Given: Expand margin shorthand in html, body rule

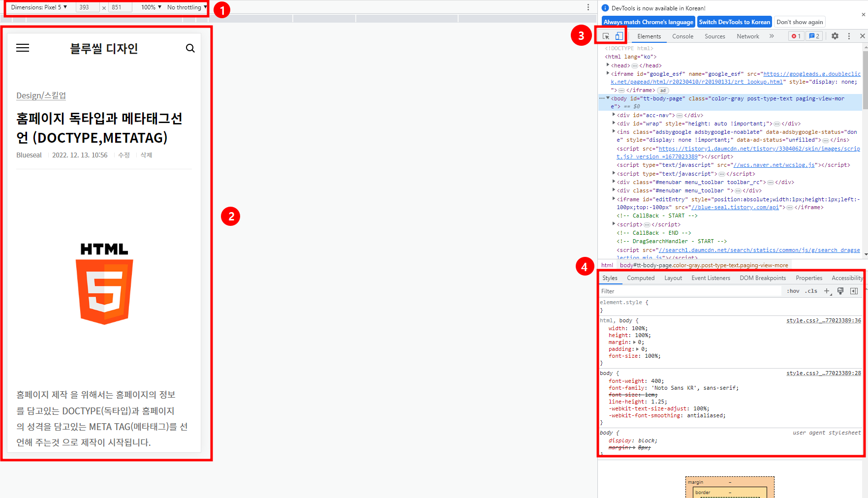Looking at the screenshot, I should coord(634,342).
